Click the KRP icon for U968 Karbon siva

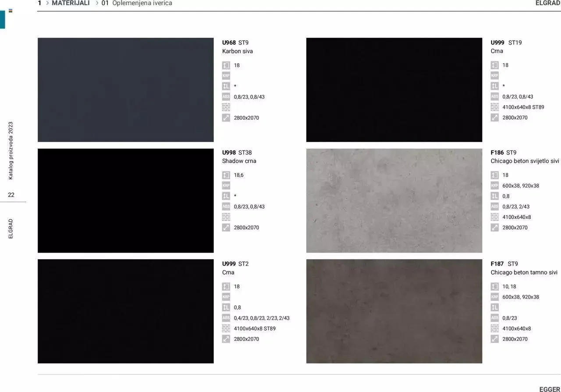coord(226,76)
